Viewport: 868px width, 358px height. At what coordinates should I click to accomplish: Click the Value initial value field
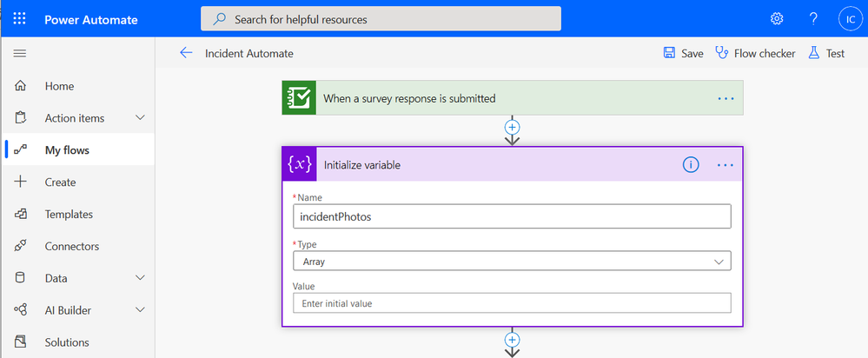click(x=512, y=303)
